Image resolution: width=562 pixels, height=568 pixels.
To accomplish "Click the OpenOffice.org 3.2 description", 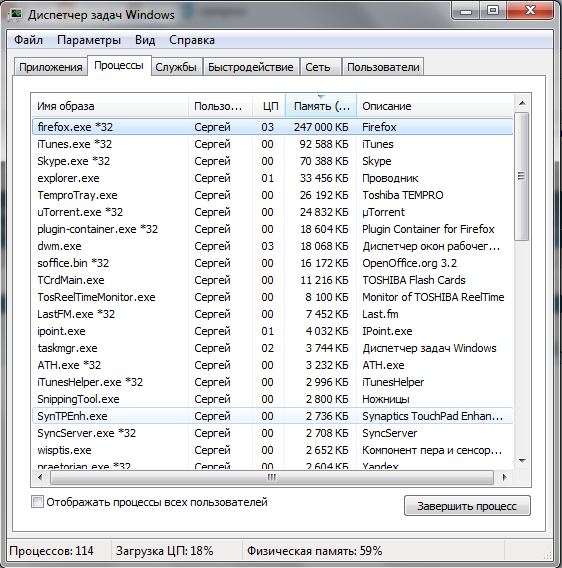I will click(409, 263).
